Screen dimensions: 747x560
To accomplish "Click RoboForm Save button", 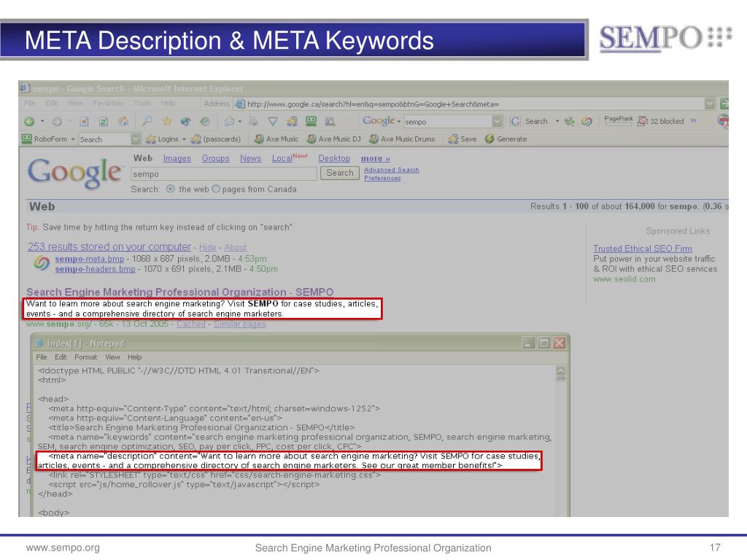I will tap(462, 139).
